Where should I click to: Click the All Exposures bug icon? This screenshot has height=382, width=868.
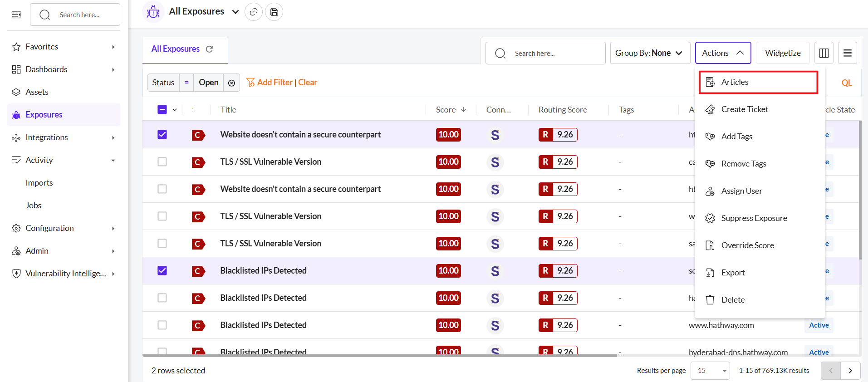[x=153, y=12]
